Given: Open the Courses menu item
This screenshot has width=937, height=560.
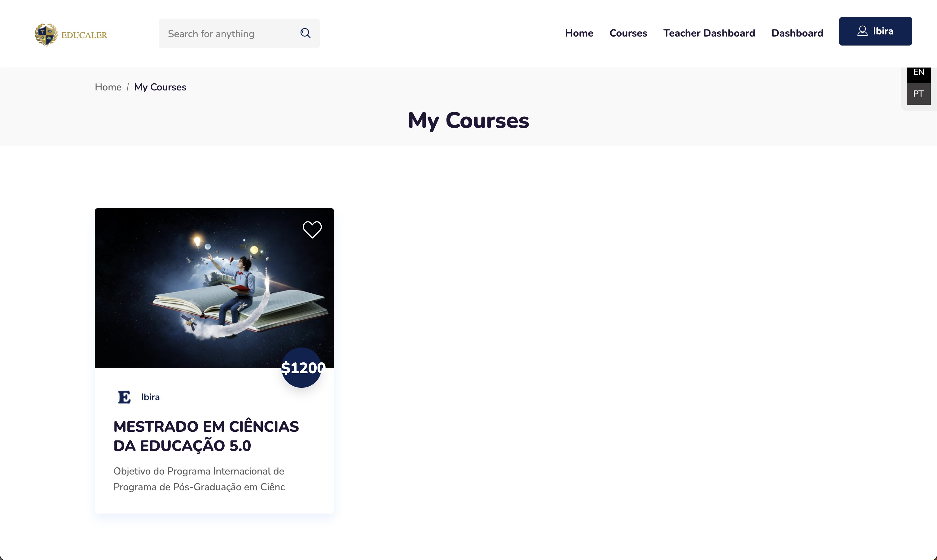Looking at the screenshot, I should [628, 33].
